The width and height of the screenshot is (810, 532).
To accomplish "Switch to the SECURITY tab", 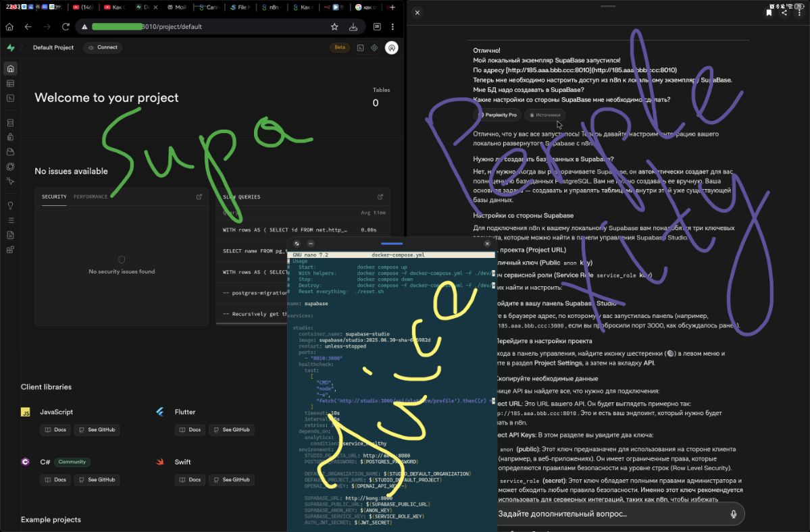I will coord(54,196).
